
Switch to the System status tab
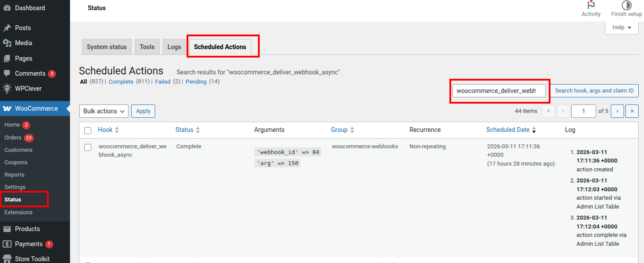[106, 47]
